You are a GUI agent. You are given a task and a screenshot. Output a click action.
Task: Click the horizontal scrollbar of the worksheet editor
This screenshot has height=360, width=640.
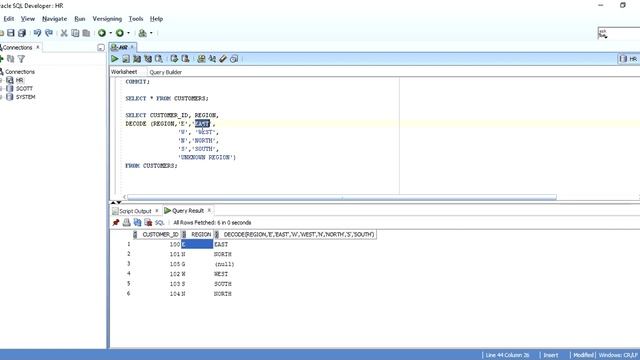click(342, 197)
